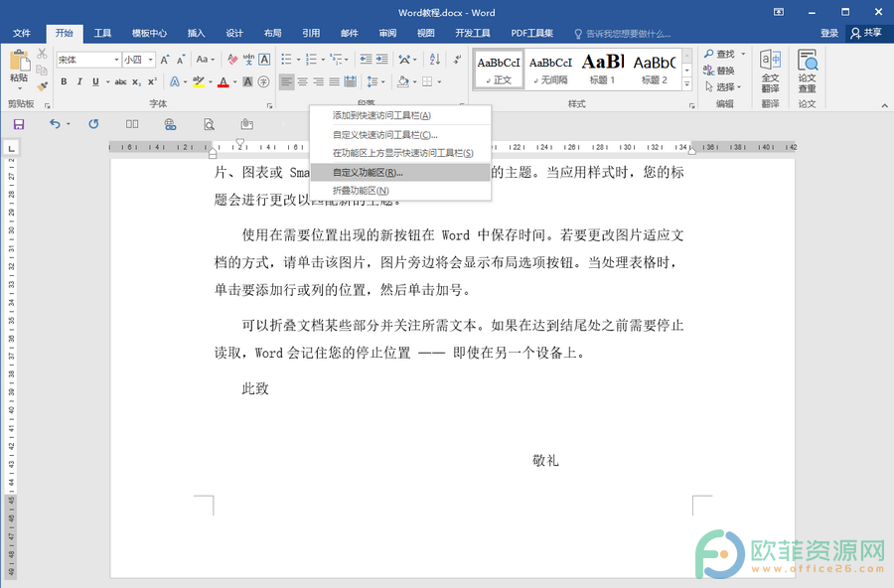Increase font size with the grow-font icon

(x=165, y=60)
